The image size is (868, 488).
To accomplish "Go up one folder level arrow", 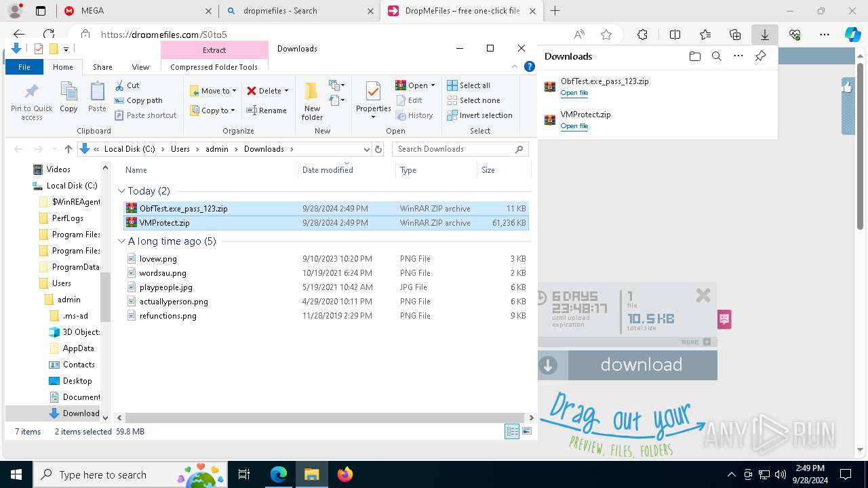I will coord(68,149).
